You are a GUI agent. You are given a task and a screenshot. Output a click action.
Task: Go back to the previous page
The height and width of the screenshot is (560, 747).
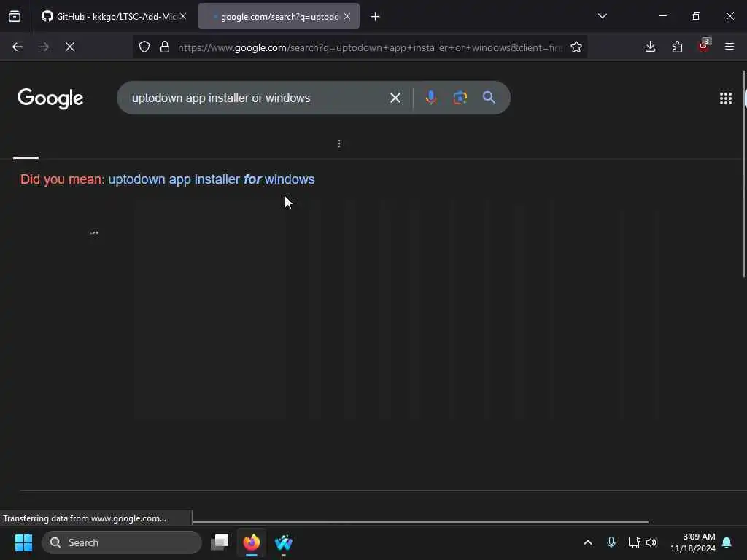click(x=18, y=47)
